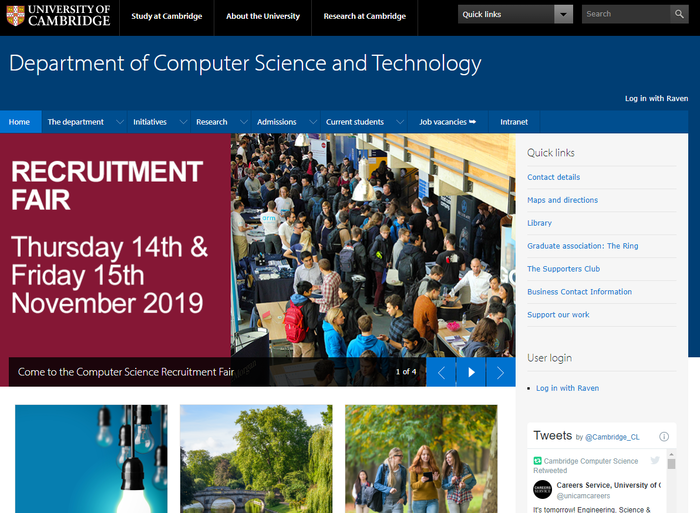700x513 pixels.
Task: Go to previous carousel slide
Action: pyautogui.click(x=441, y=372)
